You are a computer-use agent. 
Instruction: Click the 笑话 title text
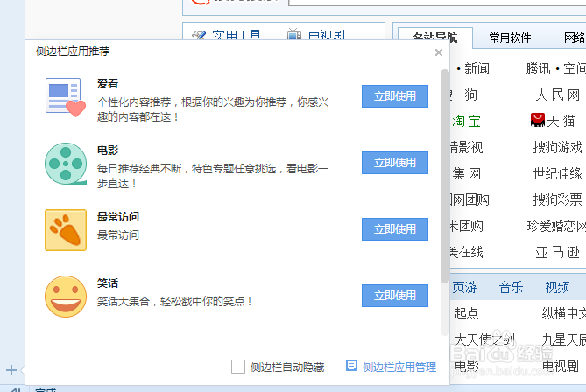coord(108,283)
